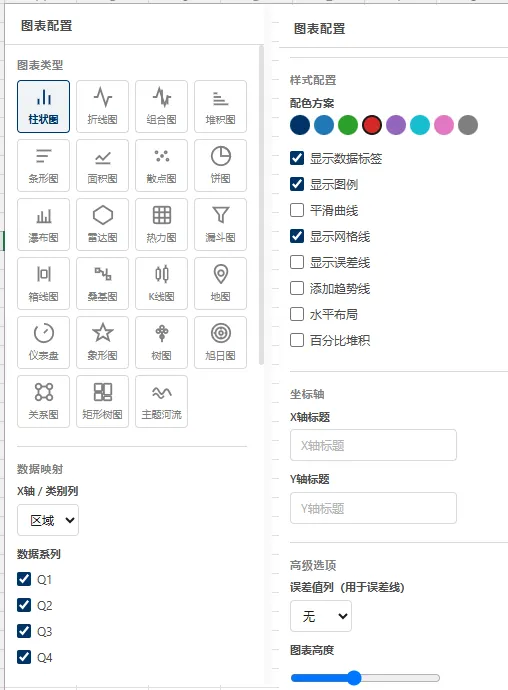Pick the K线图 candlestick chart type
The image size is (508, 690).
162,283
